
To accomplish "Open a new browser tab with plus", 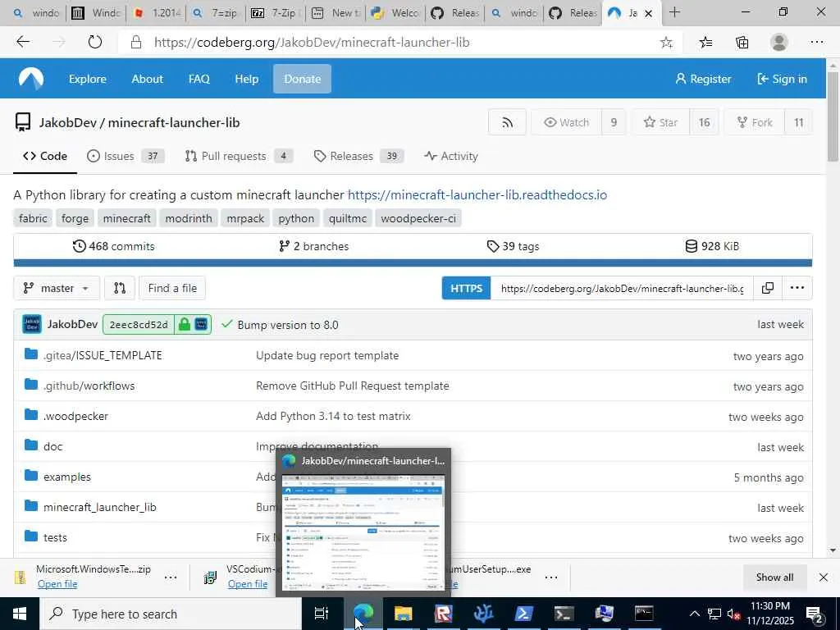I will pos(674,12).
